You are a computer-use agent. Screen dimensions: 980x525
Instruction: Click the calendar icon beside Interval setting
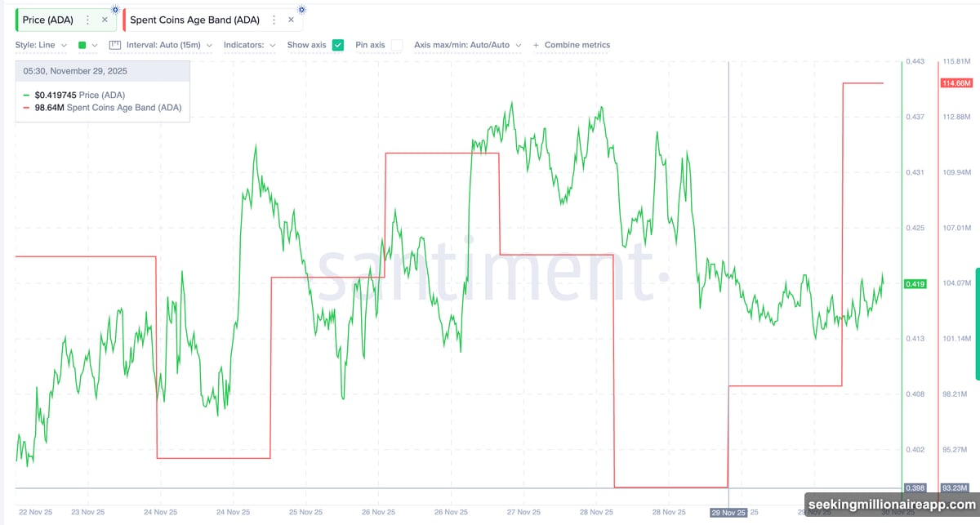click(x=116, y=44)
